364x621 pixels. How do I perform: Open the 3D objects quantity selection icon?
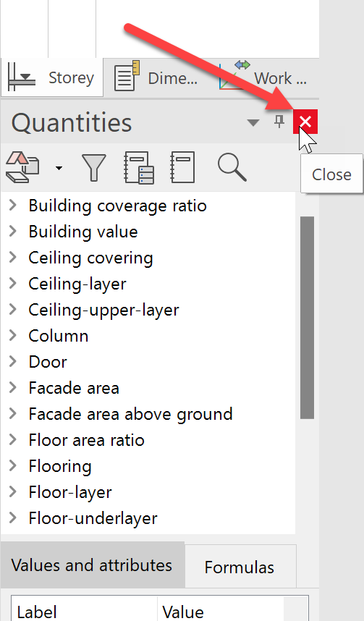tap(22, 167)
